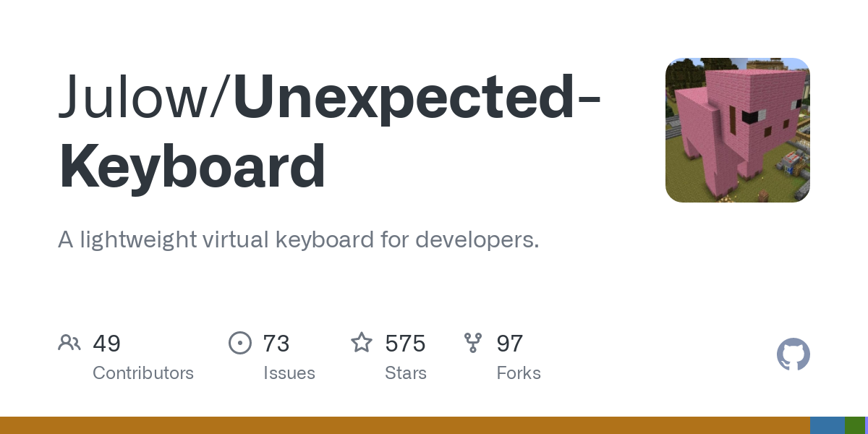The width and height of the screenshot is (868, 434).
Task: Open the pink pig avatar image
Action: (738, 130)
